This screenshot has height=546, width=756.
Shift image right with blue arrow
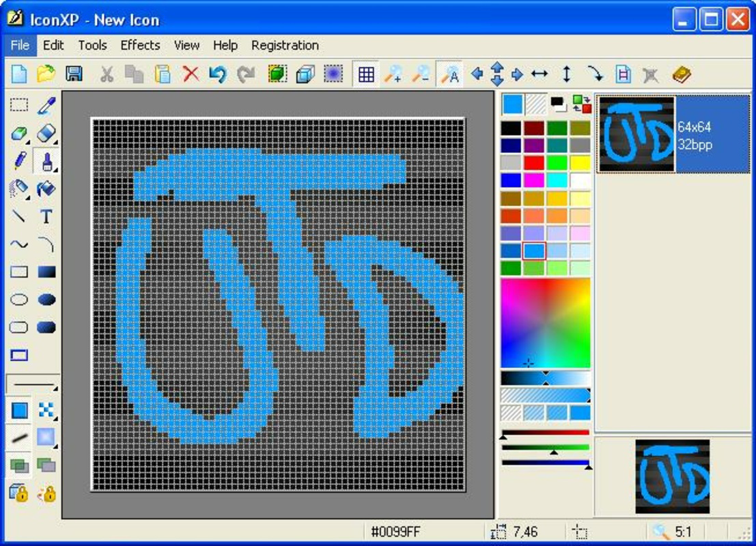pyautogui.click(x=517, y=74)
